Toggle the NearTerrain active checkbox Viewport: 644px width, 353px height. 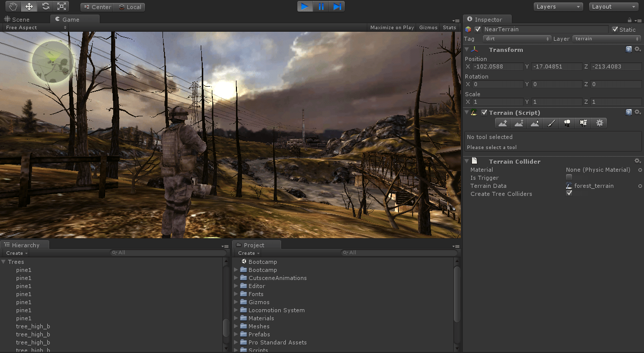[478, 29]
